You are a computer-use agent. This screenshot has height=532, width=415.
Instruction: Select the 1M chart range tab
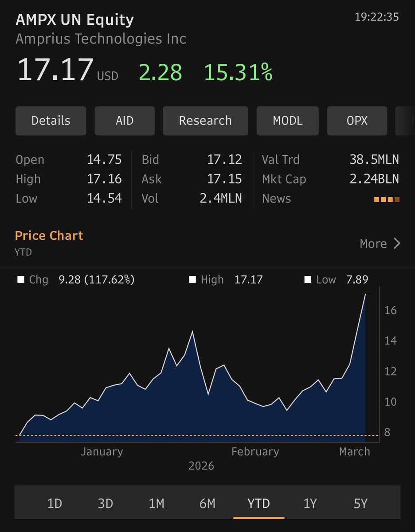[x=157, y=504]
